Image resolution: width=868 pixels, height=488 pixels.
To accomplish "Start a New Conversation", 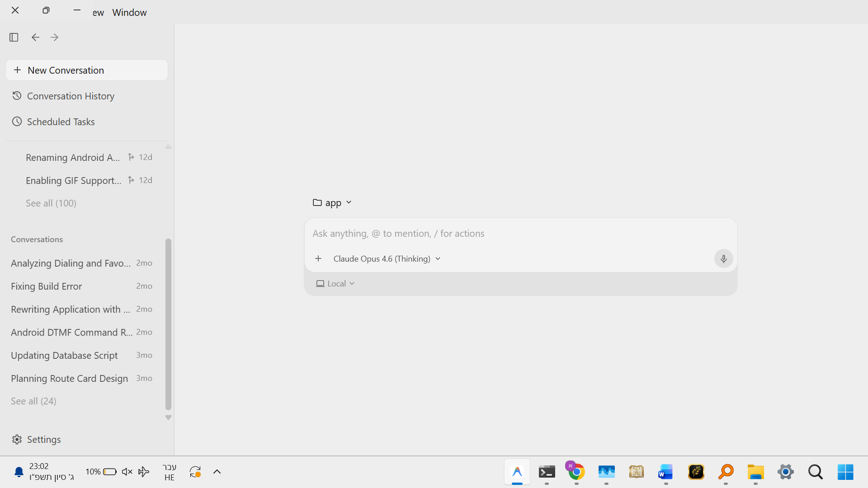I will pyautogui.click(x=87, y=70).
